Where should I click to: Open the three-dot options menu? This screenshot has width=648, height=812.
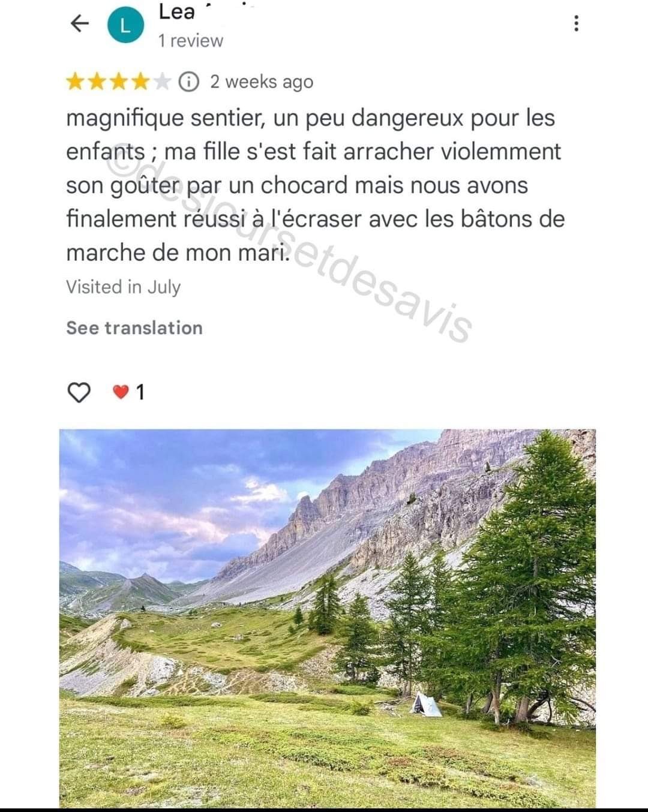click(576, 23)
